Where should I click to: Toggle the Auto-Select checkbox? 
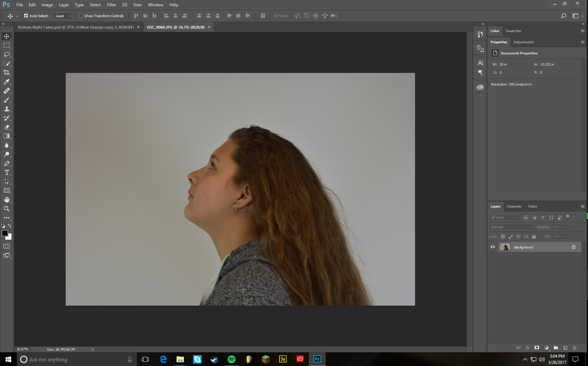point(26,16)
